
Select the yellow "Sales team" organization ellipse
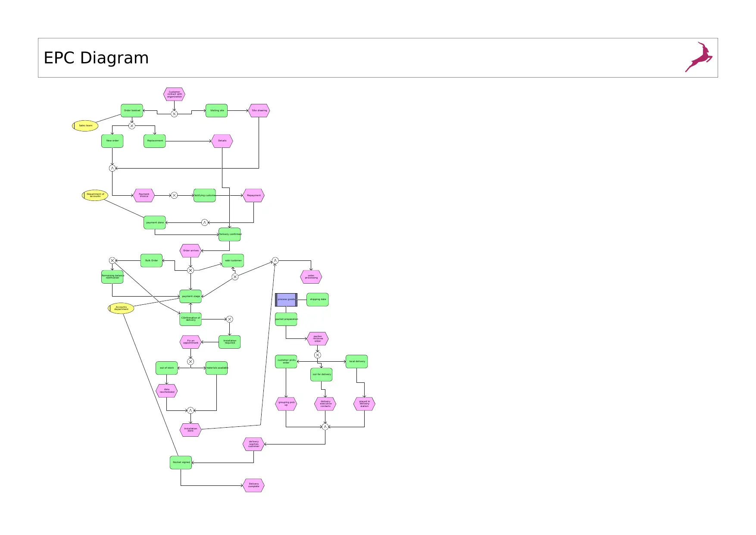click(85, 126)
